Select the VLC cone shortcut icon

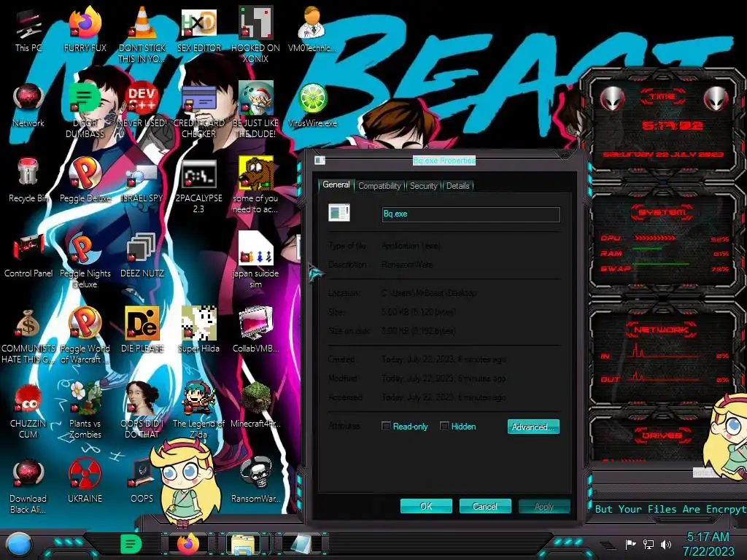(x=142, y=35)
